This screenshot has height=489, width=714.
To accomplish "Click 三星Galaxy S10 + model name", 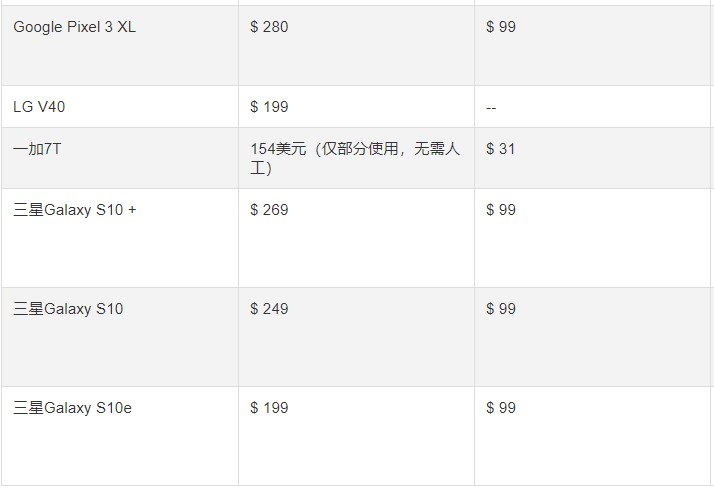I will pos(75,210).
